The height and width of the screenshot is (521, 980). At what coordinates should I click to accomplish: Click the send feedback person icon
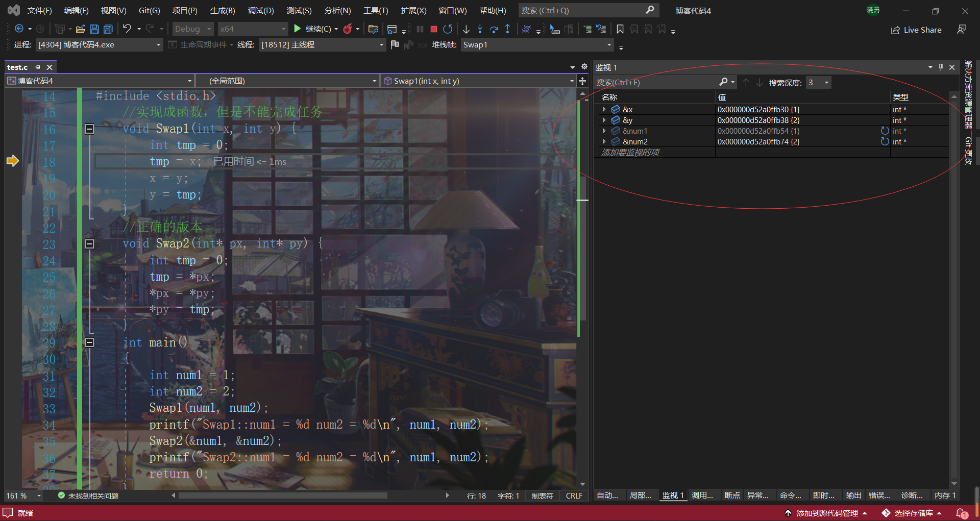point(962,30)
